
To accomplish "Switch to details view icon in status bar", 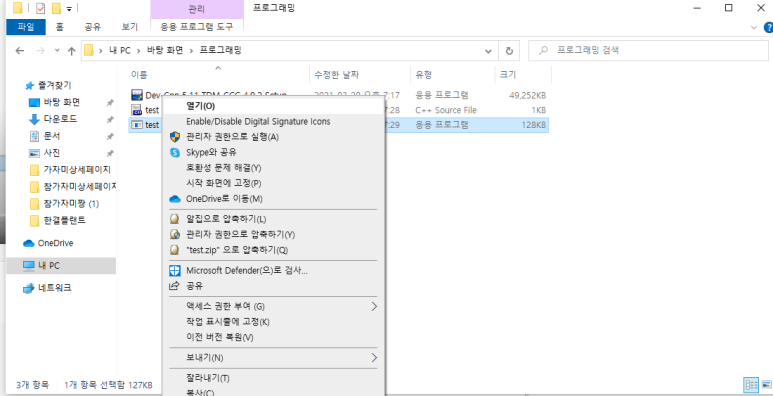I will click(751, 385).
